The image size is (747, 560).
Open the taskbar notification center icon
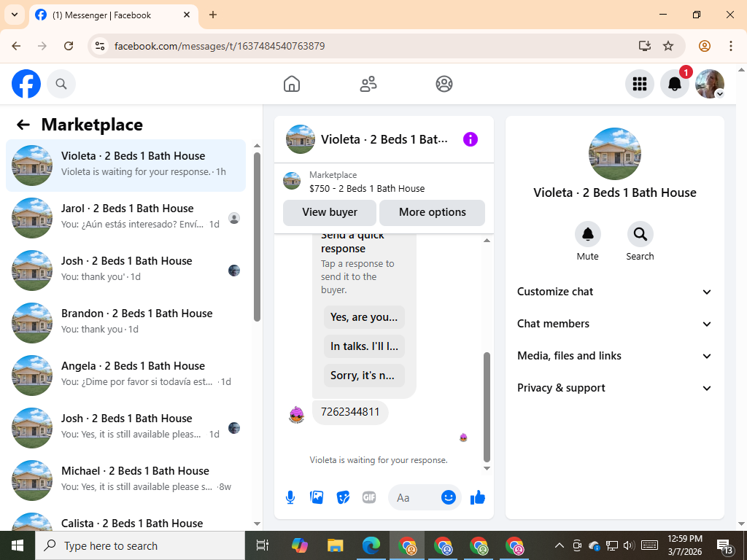click(x=724, y=546)
